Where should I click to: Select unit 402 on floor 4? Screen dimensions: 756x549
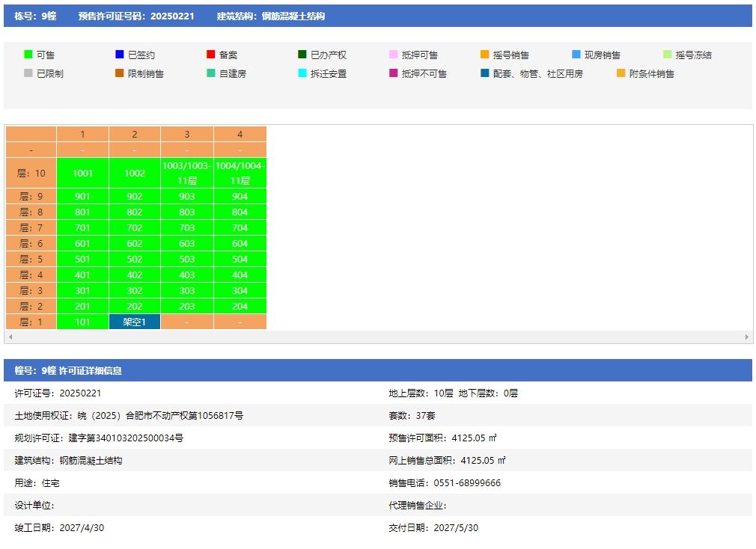click(135, 275)
